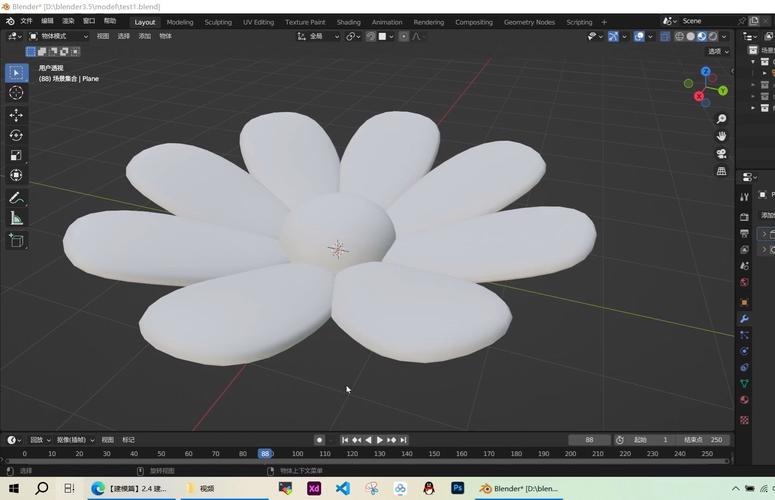Screen dimensions: 775x500
Task: Click the blue Z axis gizmo ball
Action: [706, 72]
